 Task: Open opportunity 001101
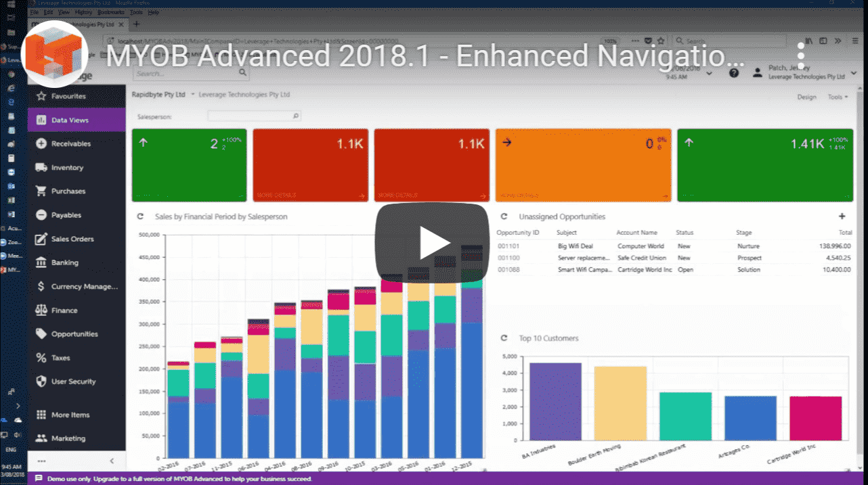pyautogui.click(x=508, y=246)
